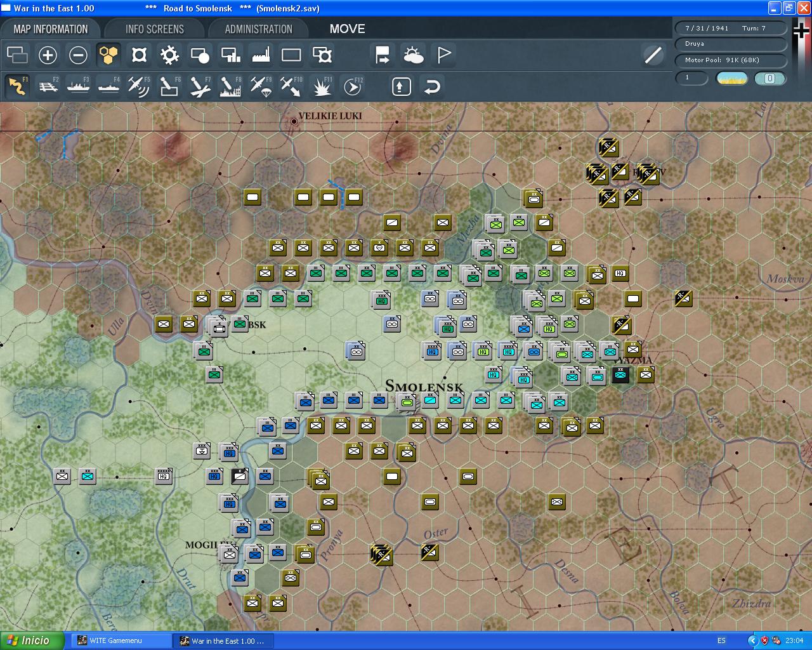The height and width of the screenshot is (650, 812).
Task: Select the Amphibious F4 ship icon
Action: (x=108, y=86)
